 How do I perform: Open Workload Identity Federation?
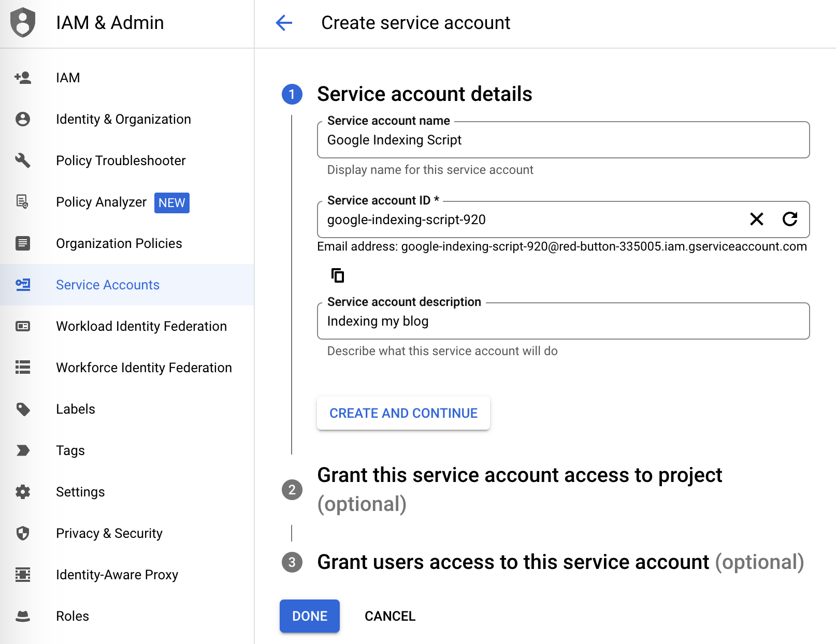127,326
